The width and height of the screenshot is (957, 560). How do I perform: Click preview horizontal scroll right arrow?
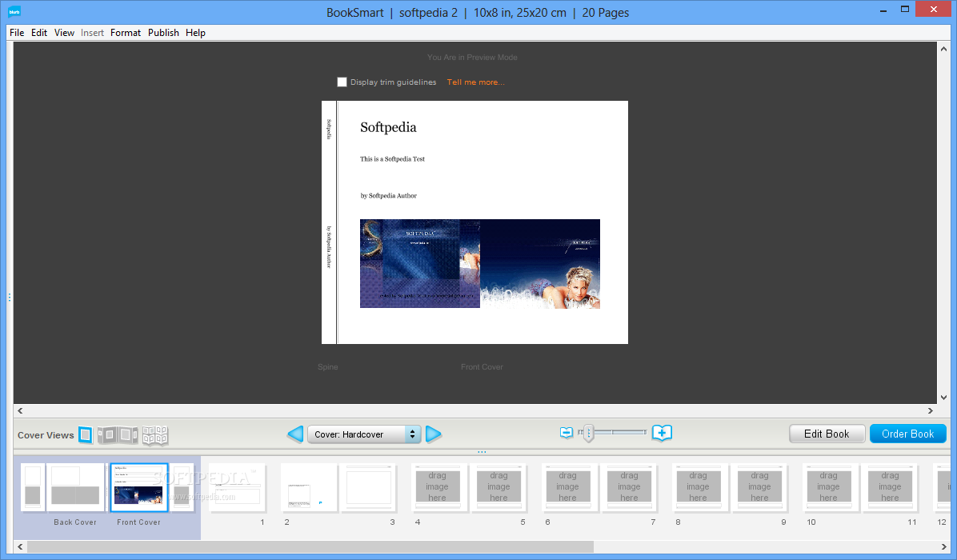click(930, 410)
